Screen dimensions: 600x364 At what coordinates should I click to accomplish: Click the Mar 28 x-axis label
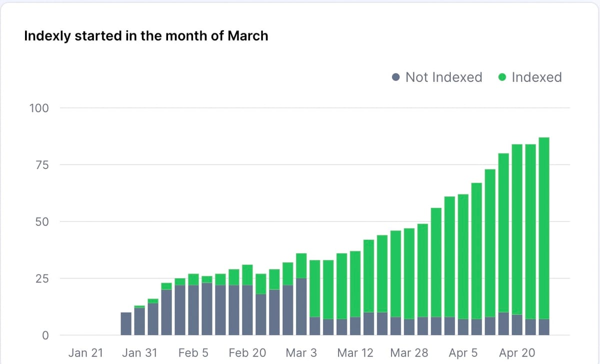coord(409,353)
